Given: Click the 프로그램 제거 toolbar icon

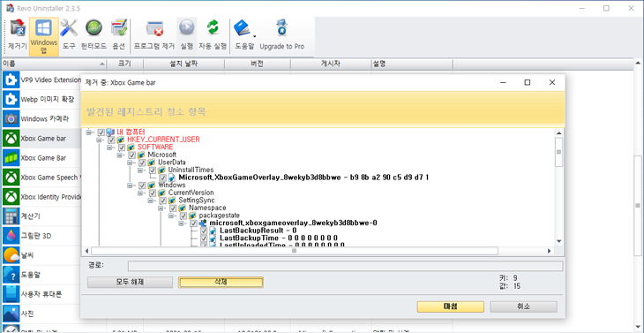Looking at the screenshot, I should (x=155, y=35).
